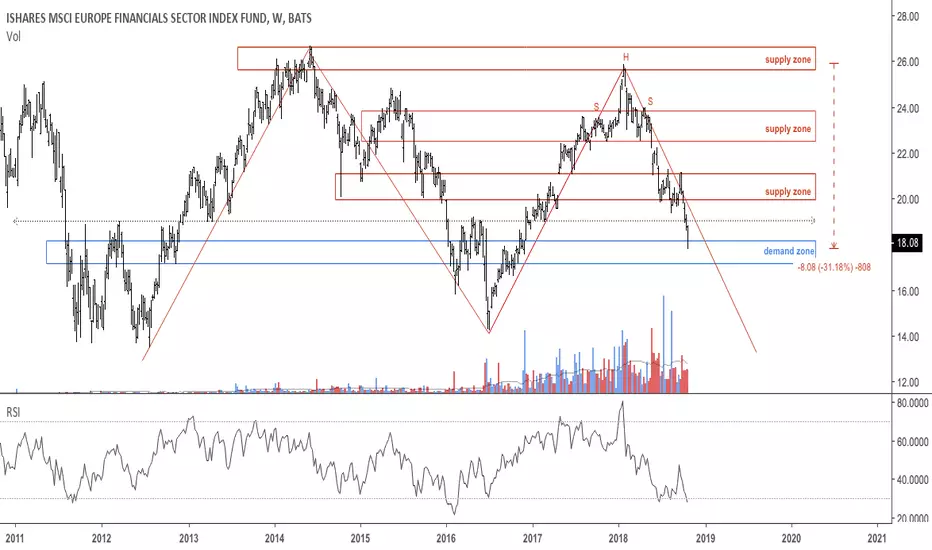The width and height of the screenshot is (932, 550).
Task: Click the 24.00 price axis label
Action: pyautogui.click(x=908, y=108)
